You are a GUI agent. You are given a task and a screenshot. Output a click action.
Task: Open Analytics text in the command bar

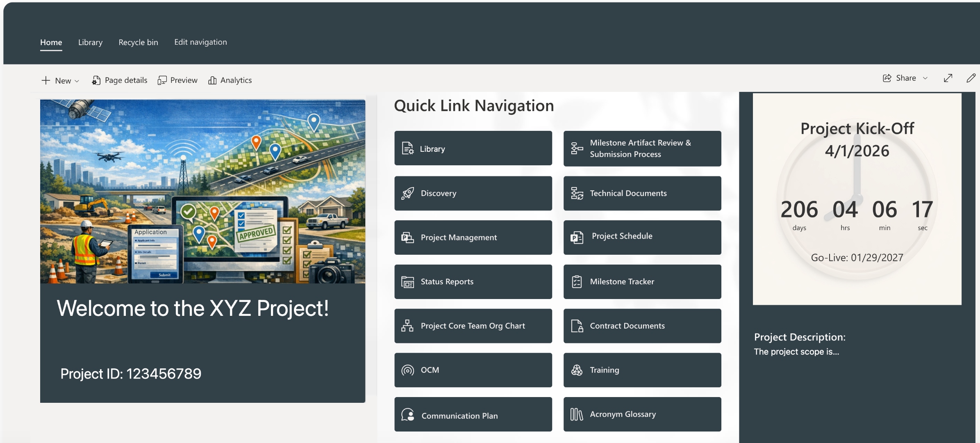pos(236,80)
